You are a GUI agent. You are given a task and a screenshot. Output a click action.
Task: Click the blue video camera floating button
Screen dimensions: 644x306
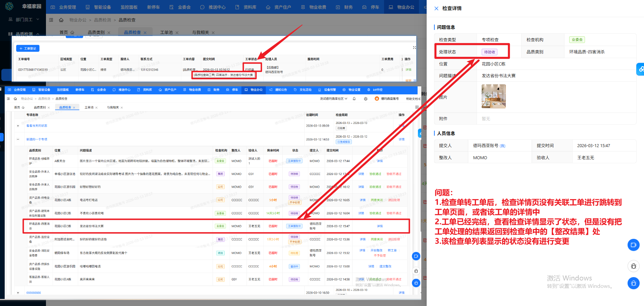[633, 245]
